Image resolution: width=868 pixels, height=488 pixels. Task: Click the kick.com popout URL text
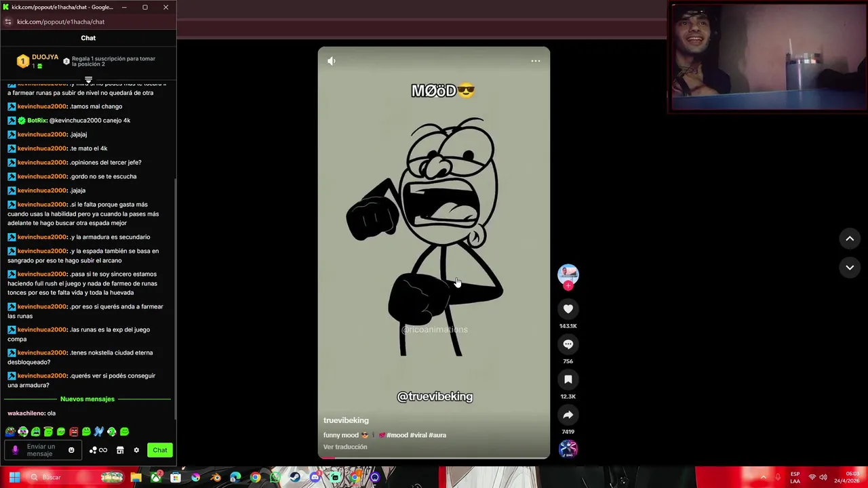point(60,22)
